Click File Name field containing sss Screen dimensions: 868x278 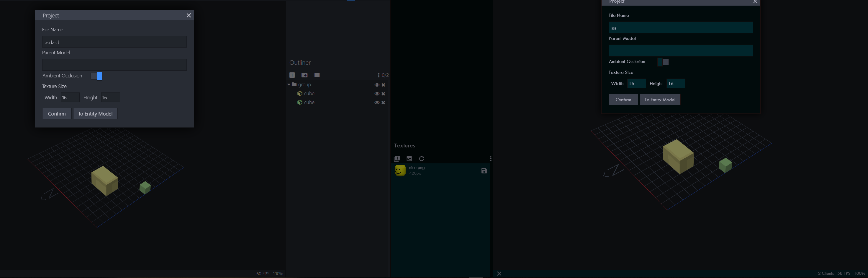pos(681,28)
